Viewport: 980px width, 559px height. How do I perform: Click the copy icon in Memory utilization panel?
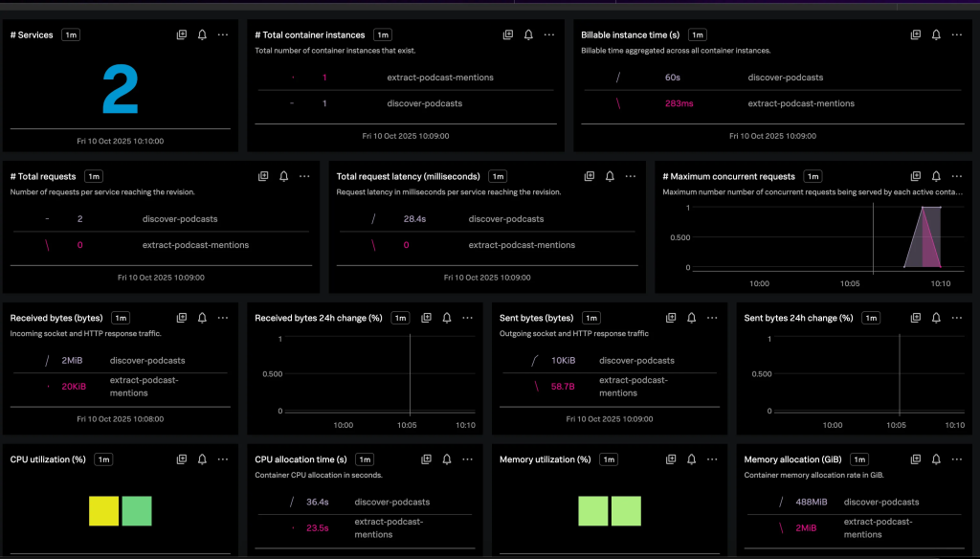(671, 459)
